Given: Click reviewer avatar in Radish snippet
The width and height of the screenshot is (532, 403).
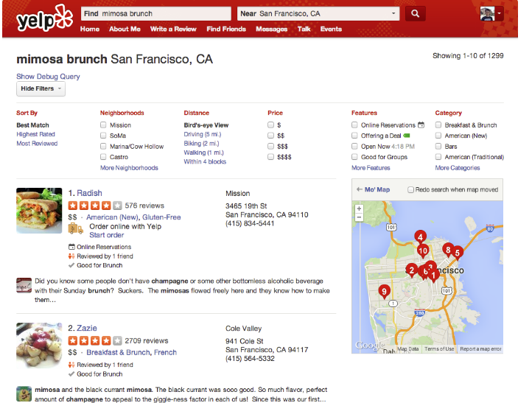Looking at the screenshot, I should click(x=24, y=285).
